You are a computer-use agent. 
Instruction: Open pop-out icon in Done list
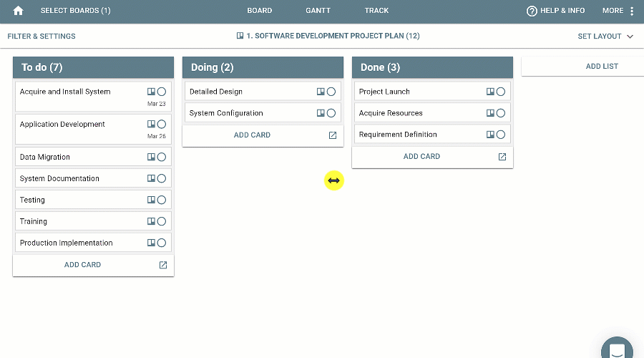point(502,157)
